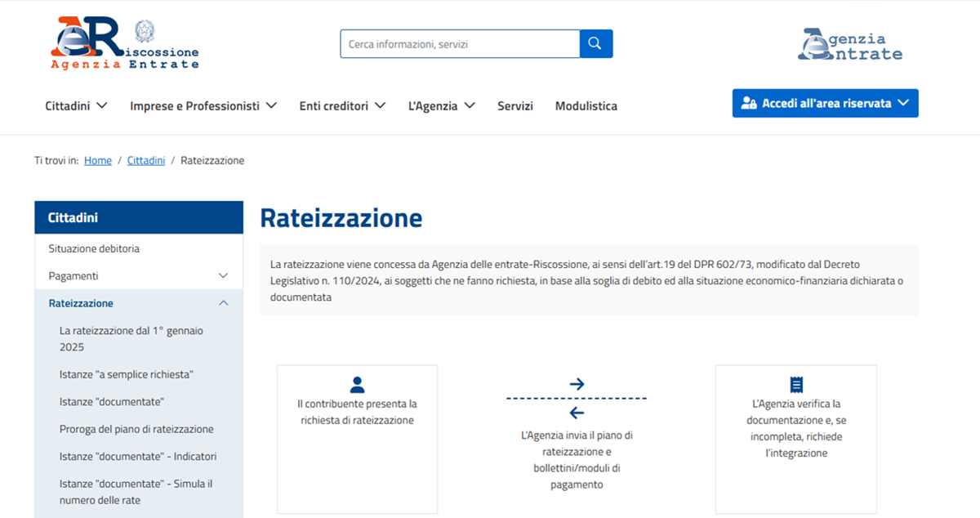Click the taxpayer person icon

pyautogui.click(x=357, y=385)
